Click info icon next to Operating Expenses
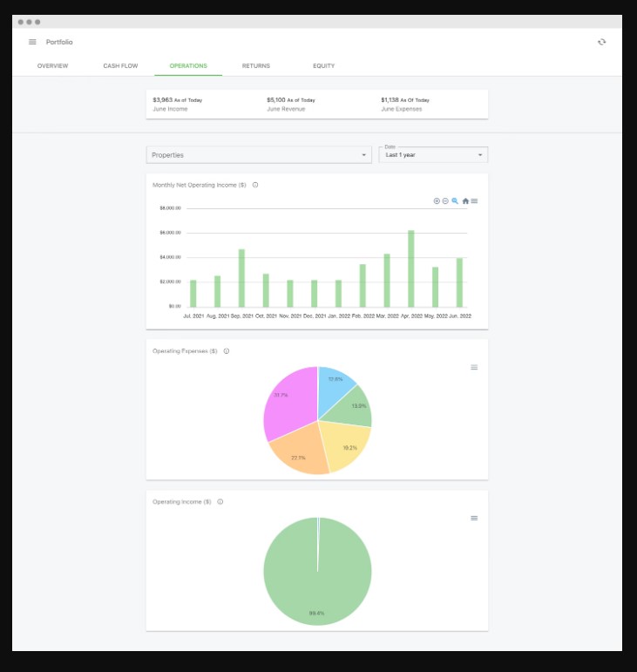The width and height of the screenshot is (637, 672). point(227,351)
